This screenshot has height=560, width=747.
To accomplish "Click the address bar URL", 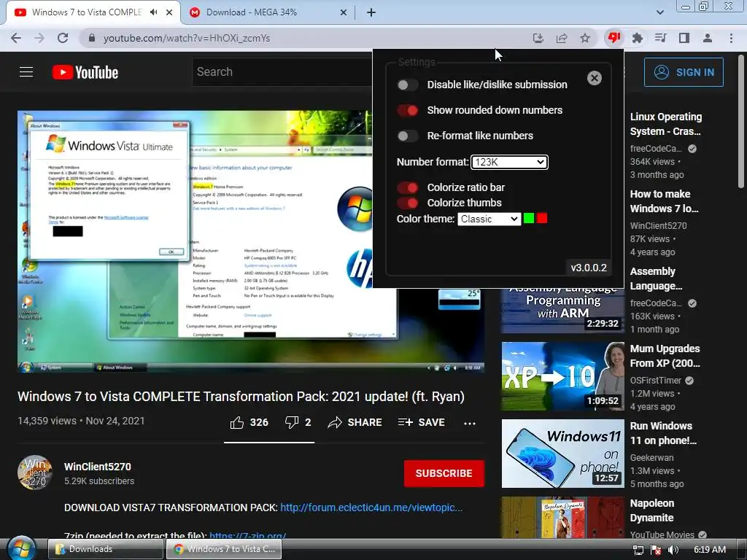I will (x=187, y=38).
